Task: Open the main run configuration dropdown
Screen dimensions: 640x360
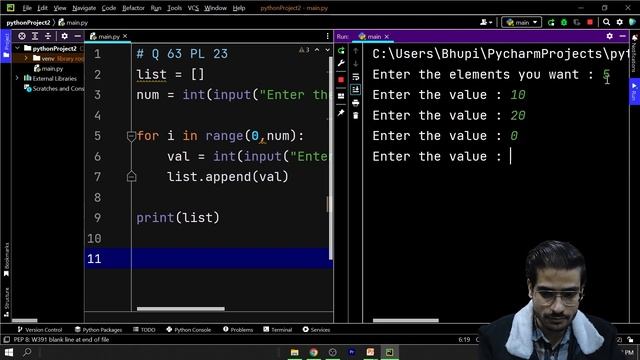Action: click(x=521, y=22)
